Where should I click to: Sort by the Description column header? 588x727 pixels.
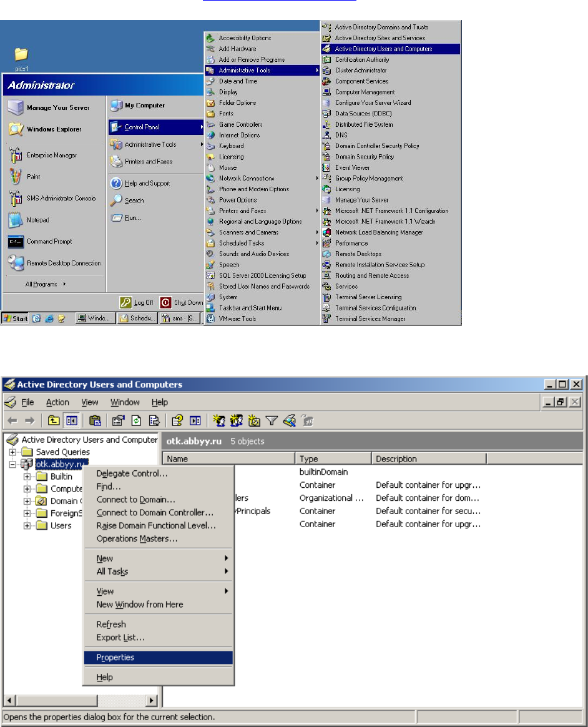(x=429, y=458)
